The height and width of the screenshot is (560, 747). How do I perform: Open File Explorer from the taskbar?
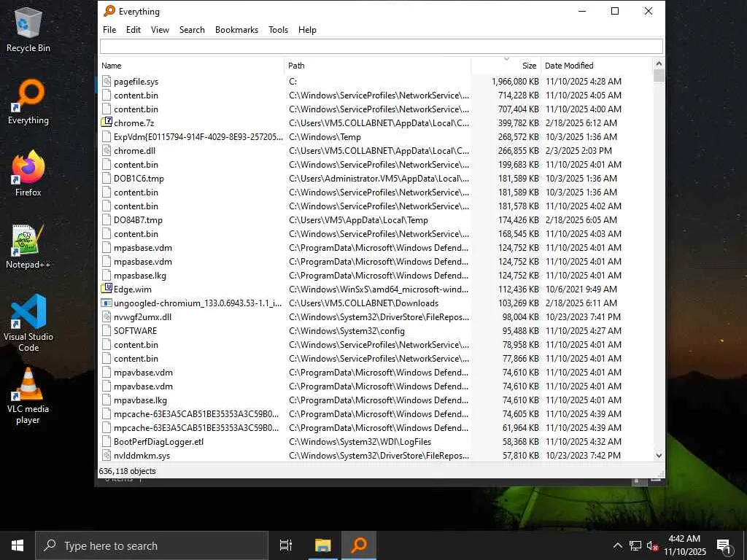pyautogui.click(x=322, y=545)
